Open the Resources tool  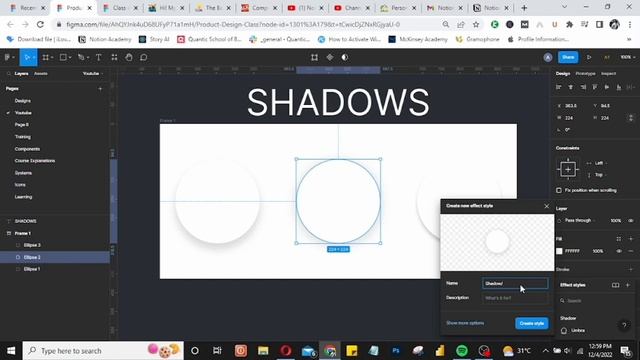point(114,58)
